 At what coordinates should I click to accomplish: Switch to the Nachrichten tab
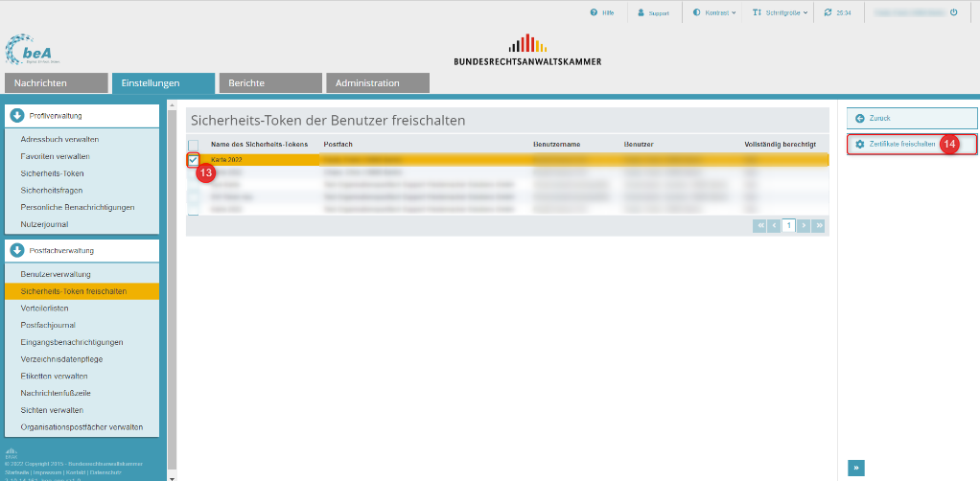(57, 83)
